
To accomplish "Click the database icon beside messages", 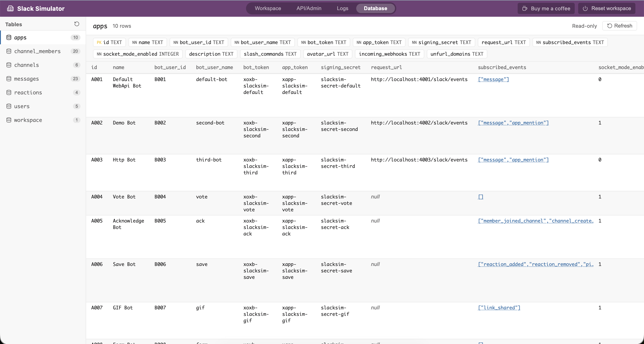I will pyautogui.click(x=9, y=79).
